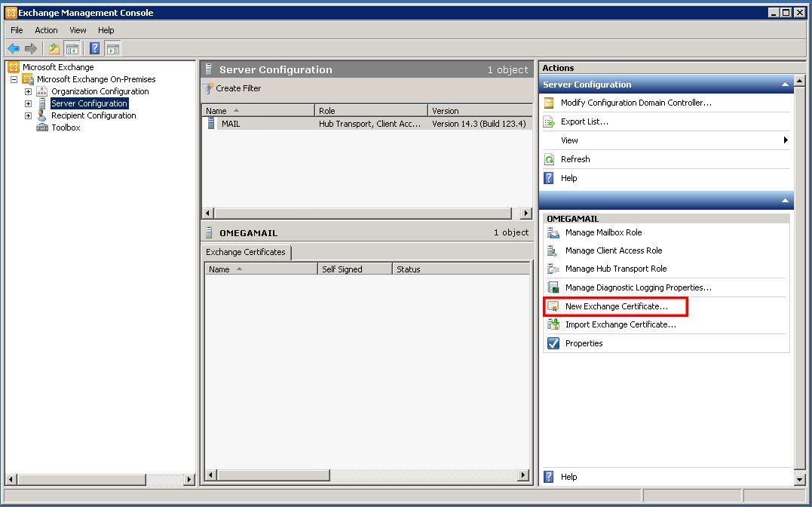812x507 pixels.
Task: Click down arrow of Actions pane scrollbar
Action: coord(799,480)
